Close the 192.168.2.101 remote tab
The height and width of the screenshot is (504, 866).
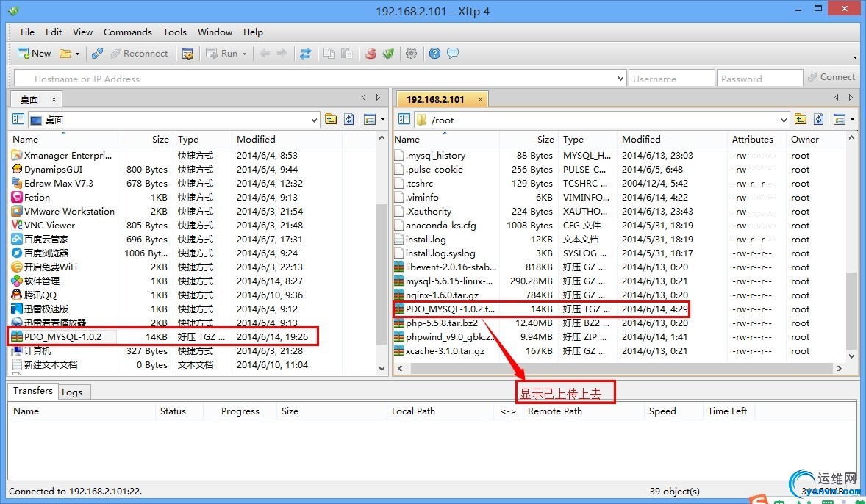(x=480, y=99)
